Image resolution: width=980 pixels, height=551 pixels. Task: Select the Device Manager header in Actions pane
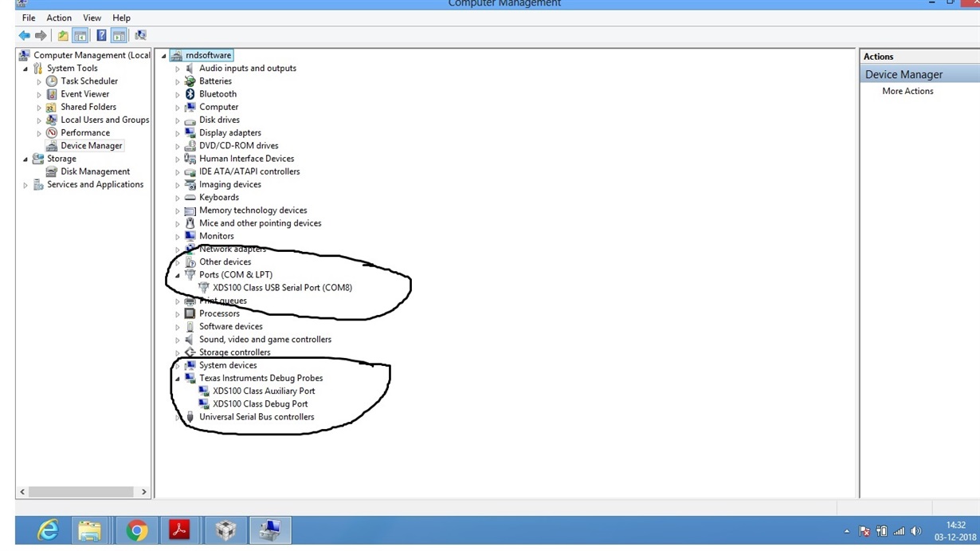pyautogui.click(x=920, y=74)
